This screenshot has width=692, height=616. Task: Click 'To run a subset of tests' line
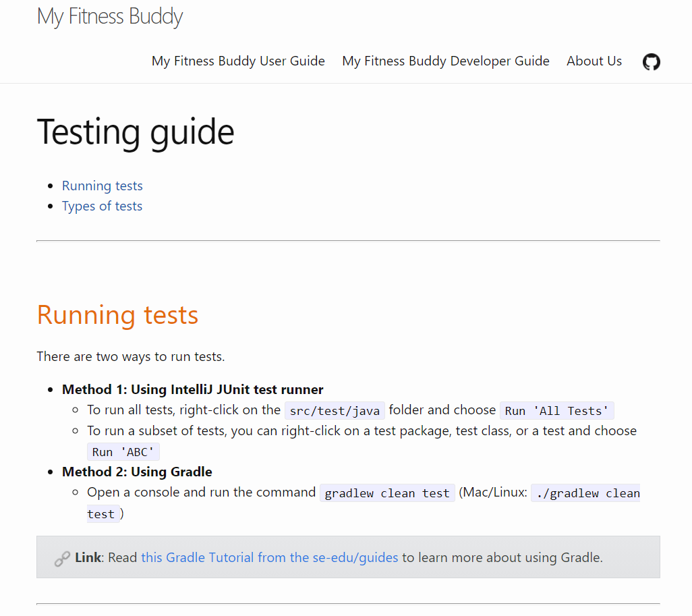[x=362, y=430]
